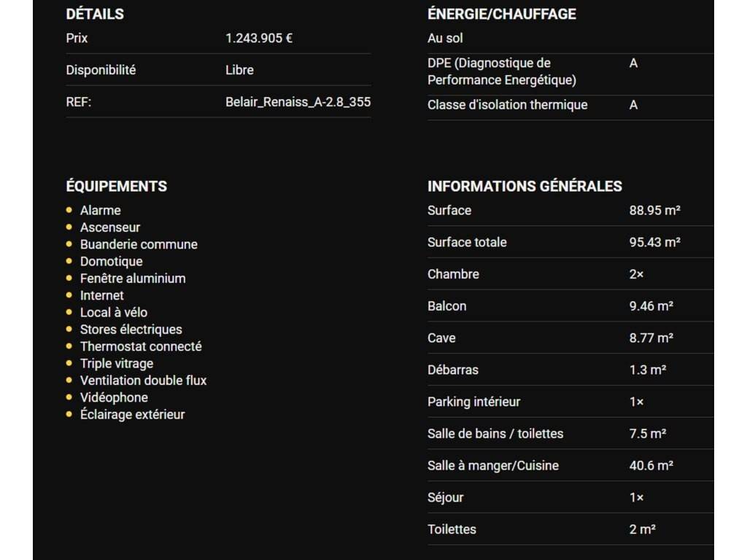Screen dimensions: 747x560
Task: Click the DÉTAILS section heading
Action: (x=95, y=14)
